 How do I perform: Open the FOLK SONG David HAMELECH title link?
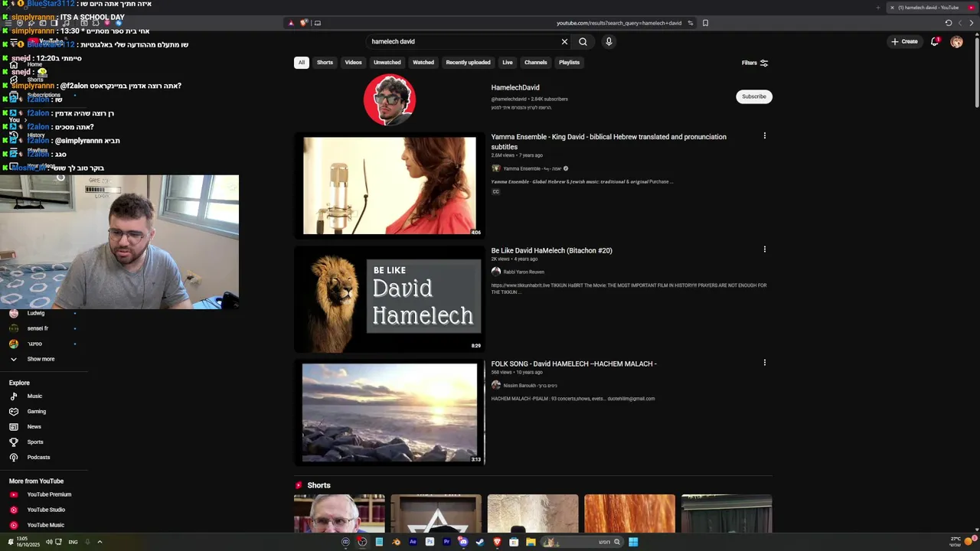point(574,364)
